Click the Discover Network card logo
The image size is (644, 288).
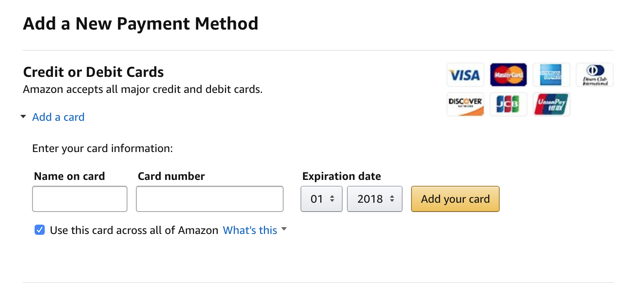tap(465, 104)
